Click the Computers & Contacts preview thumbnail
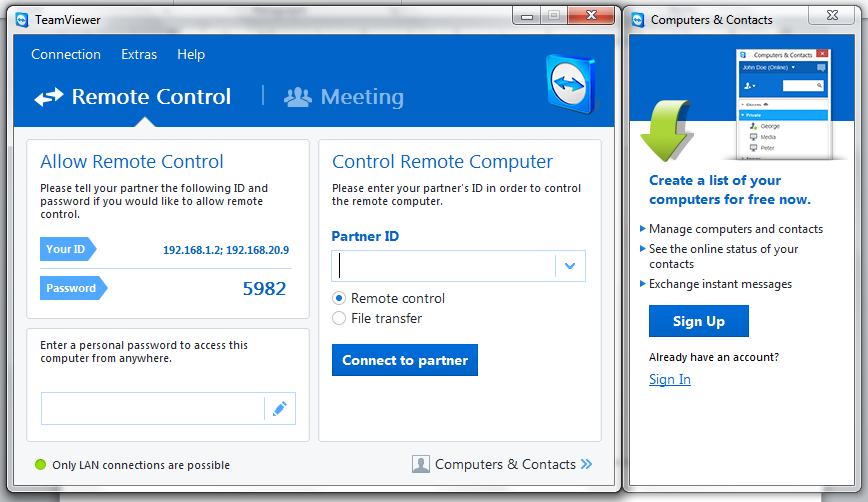This screenshot has height=502, width=868. 784,104
